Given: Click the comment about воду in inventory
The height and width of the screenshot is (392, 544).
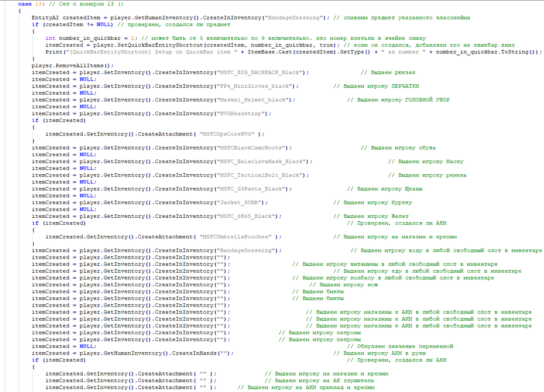Looking at the screenshot, I should click(x=446, y=250).
